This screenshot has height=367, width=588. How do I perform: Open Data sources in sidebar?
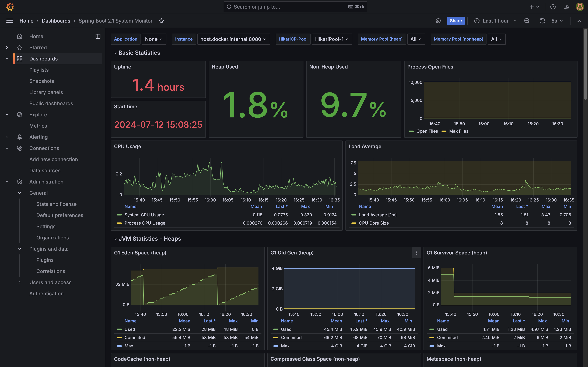[45, 170]
